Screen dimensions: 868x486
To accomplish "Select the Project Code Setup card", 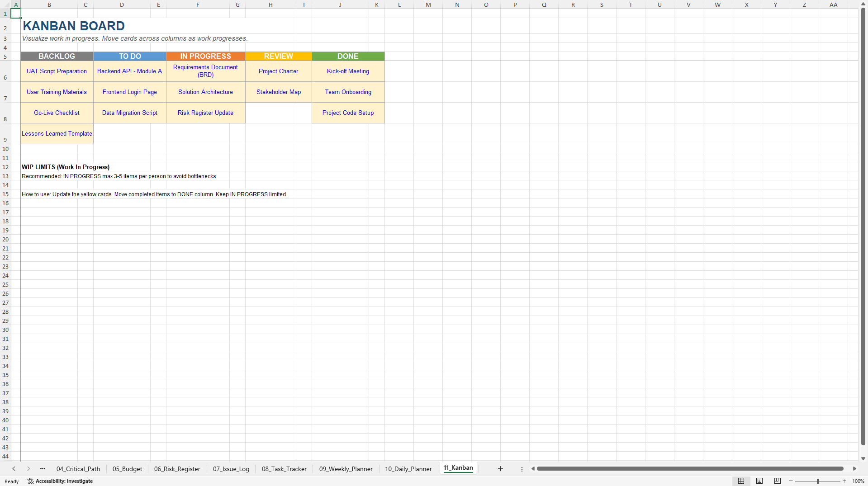I will (348, 113).
